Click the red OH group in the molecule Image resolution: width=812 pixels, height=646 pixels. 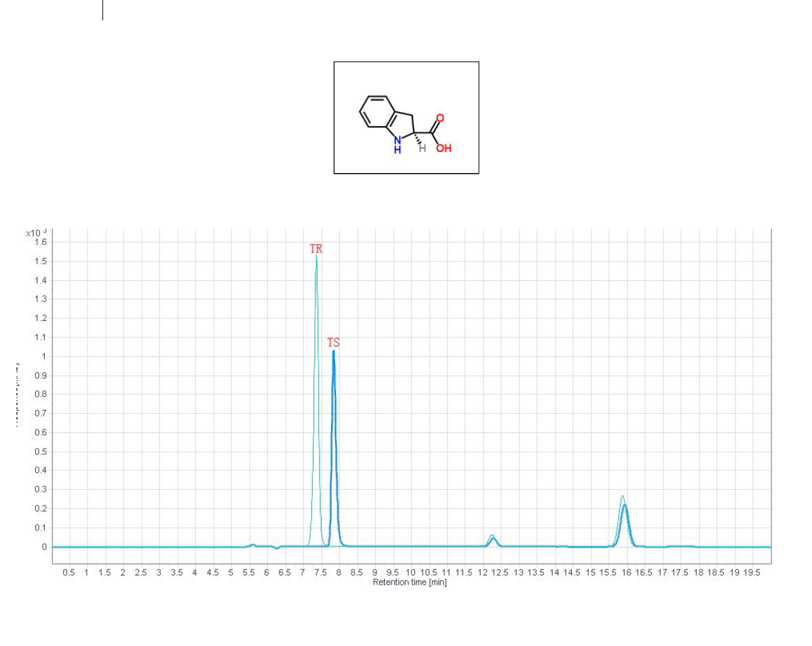pos(444,148)
